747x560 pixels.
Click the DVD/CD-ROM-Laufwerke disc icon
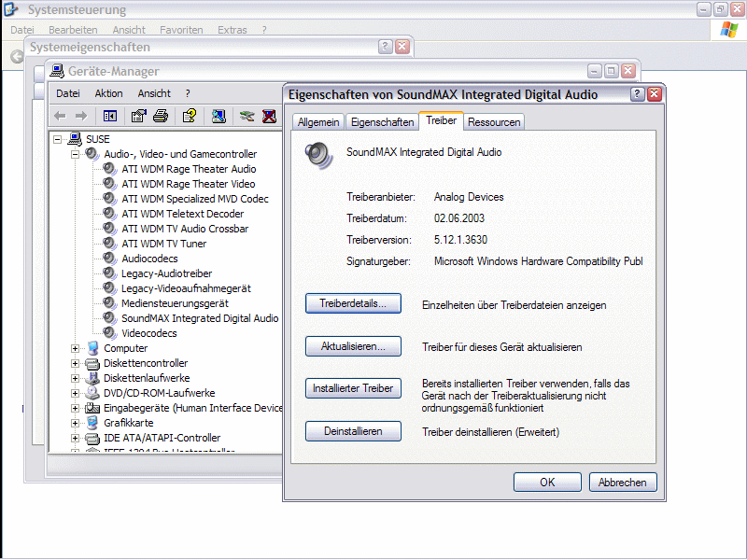coord(92,393)
